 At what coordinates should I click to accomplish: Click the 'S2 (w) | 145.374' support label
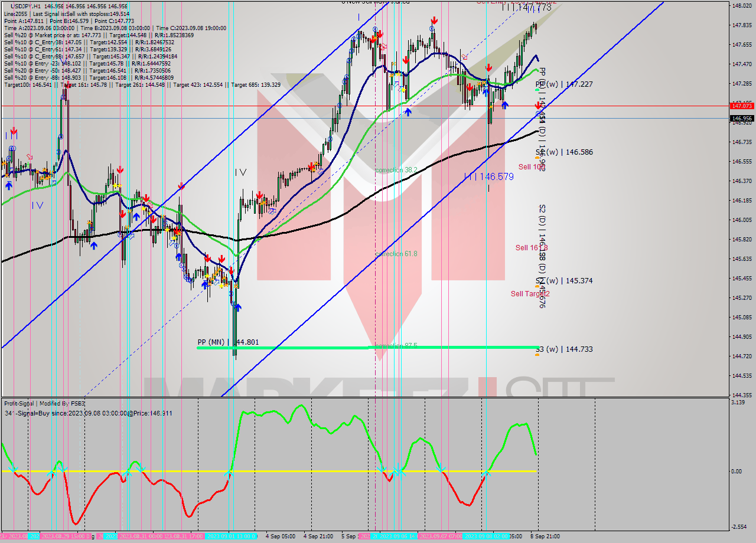coord(564,281)
